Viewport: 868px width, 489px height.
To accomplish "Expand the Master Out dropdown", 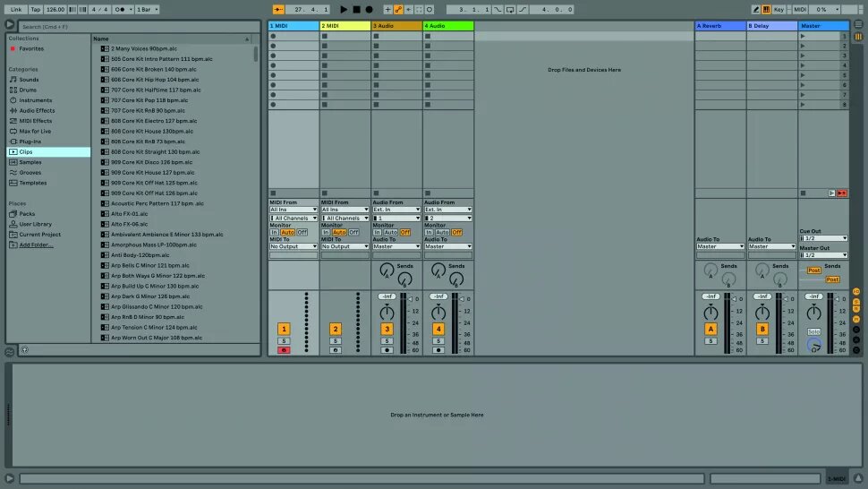I will tap(823, 255).
